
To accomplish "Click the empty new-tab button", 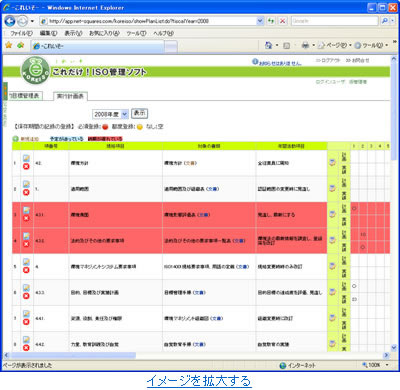I will (171, 47).
